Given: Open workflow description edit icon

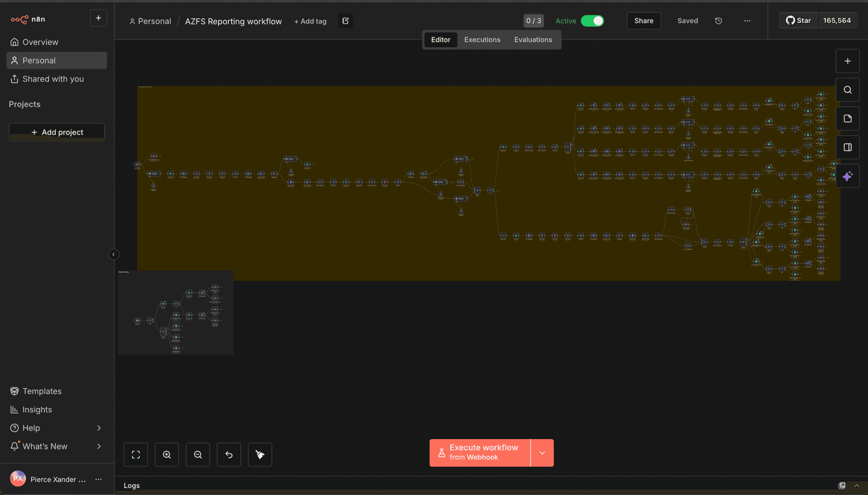Looking at the screenshot, I should tap(346, 21).
